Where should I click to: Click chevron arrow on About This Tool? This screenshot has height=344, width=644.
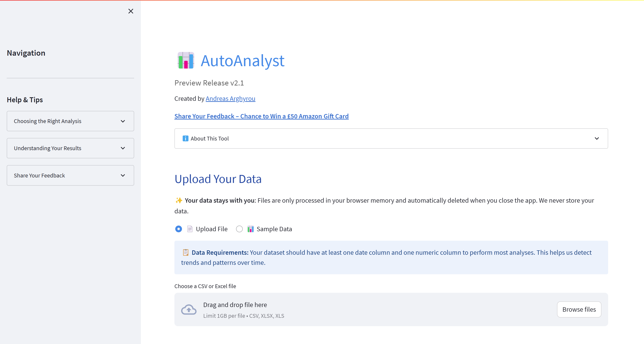coord(596,138)
